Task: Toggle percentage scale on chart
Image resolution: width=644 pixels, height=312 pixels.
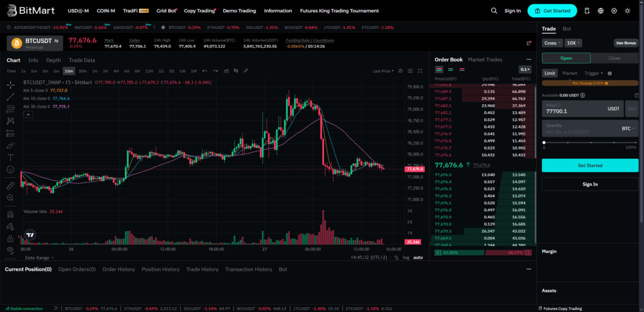Action: pos(396,258)
